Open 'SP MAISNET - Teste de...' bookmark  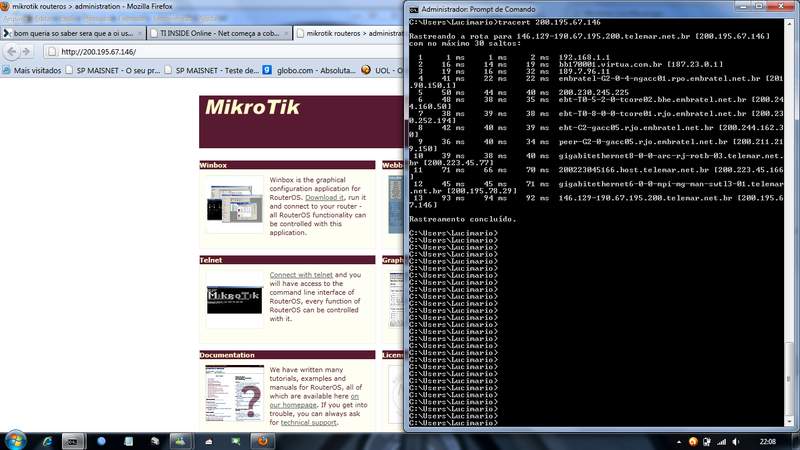pyautogui.click(x=212, y=70)
